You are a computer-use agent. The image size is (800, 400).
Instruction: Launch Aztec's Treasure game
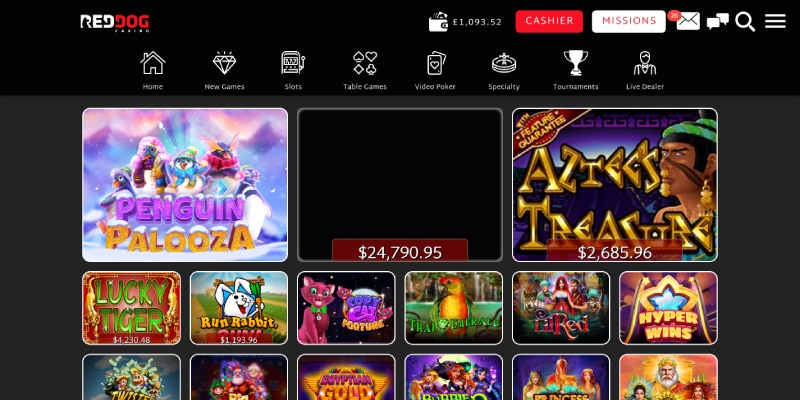[x=615, y=185]
